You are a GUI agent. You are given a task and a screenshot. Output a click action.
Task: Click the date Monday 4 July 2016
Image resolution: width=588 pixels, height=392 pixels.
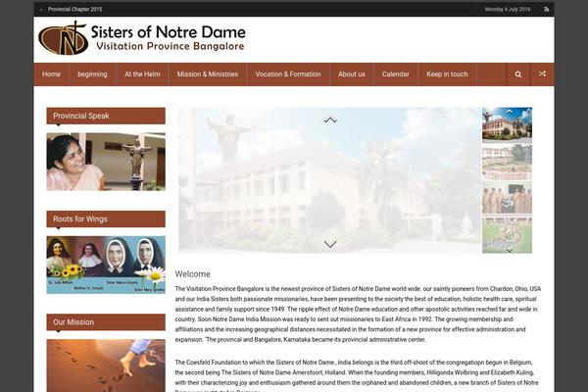[508, 10]
